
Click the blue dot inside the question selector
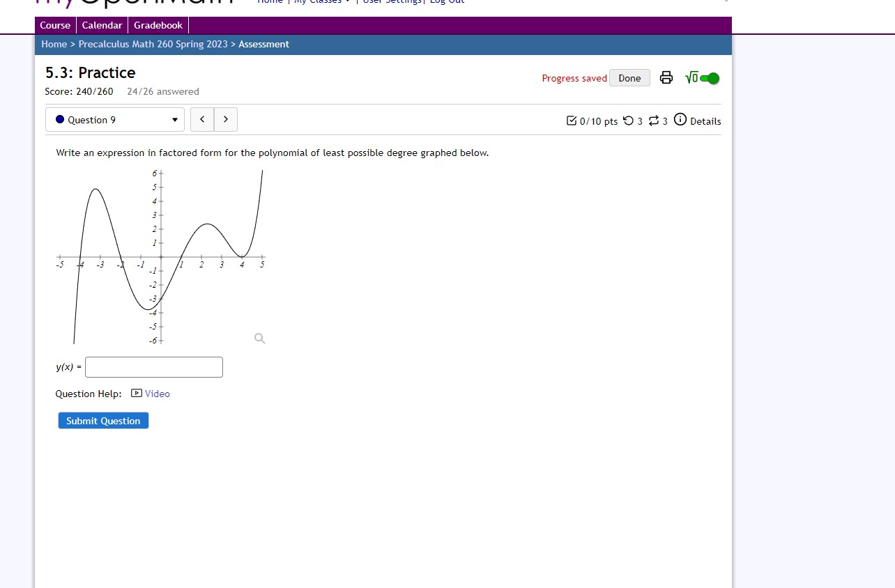pos(60,119)
